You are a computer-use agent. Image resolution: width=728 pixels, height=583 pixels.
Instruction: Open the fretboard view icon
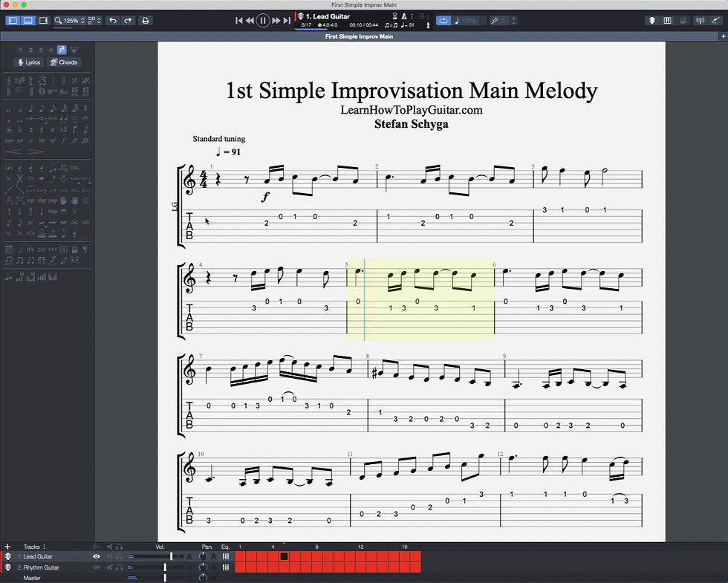pyautogui.click(x=652, y=21)
